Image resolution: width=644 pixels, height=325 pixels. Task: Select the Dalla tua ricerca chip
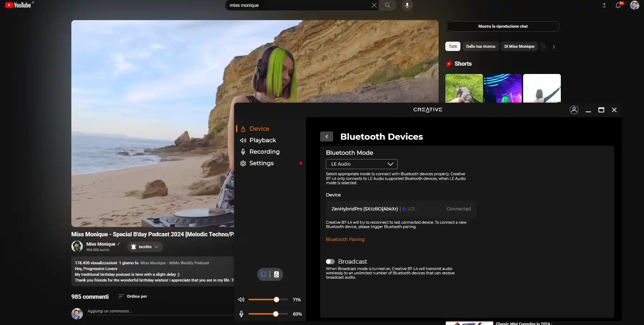(x=480, y=46)
